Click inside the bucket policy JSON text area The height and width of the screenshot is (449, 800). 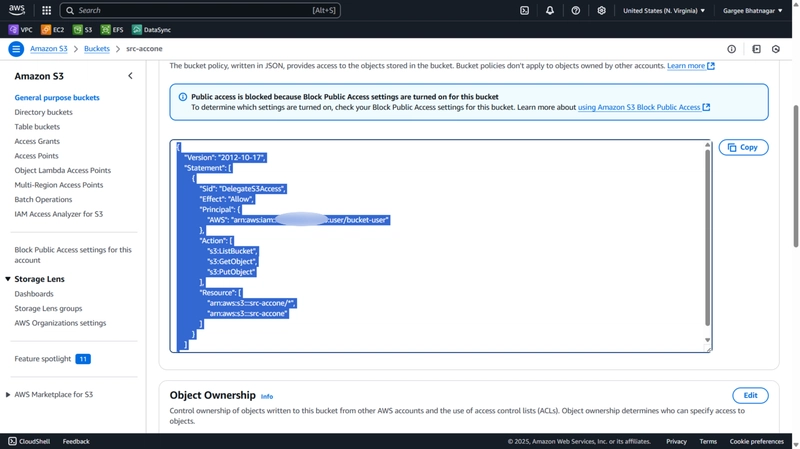pyautogui.click(x=441, y=245)
